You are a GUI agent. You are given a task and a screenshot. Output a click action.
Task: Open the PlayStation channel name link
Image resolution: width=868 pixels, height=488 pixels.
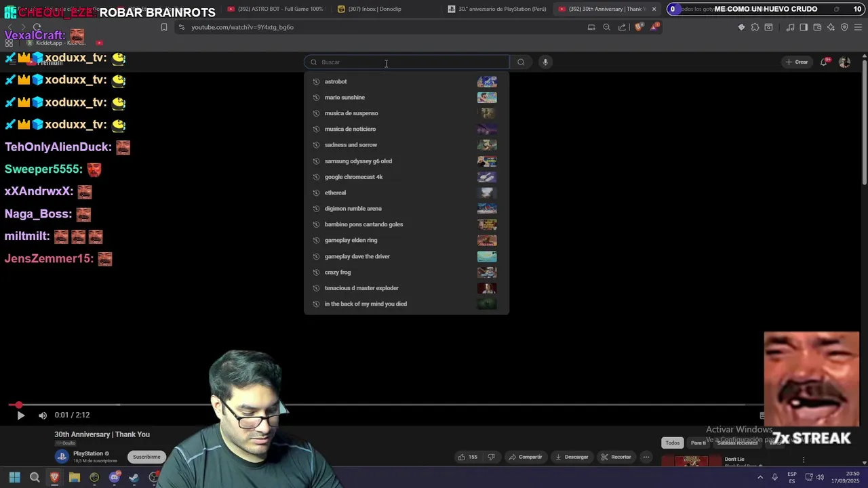click(x=88, y=453)
